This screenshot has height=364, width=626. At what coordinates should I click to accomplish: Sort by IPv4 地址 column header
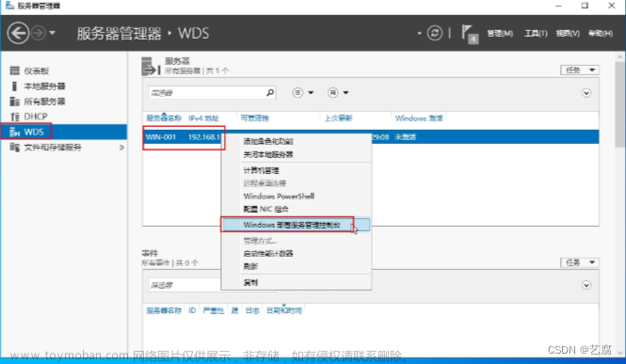[x=203, y=118]
